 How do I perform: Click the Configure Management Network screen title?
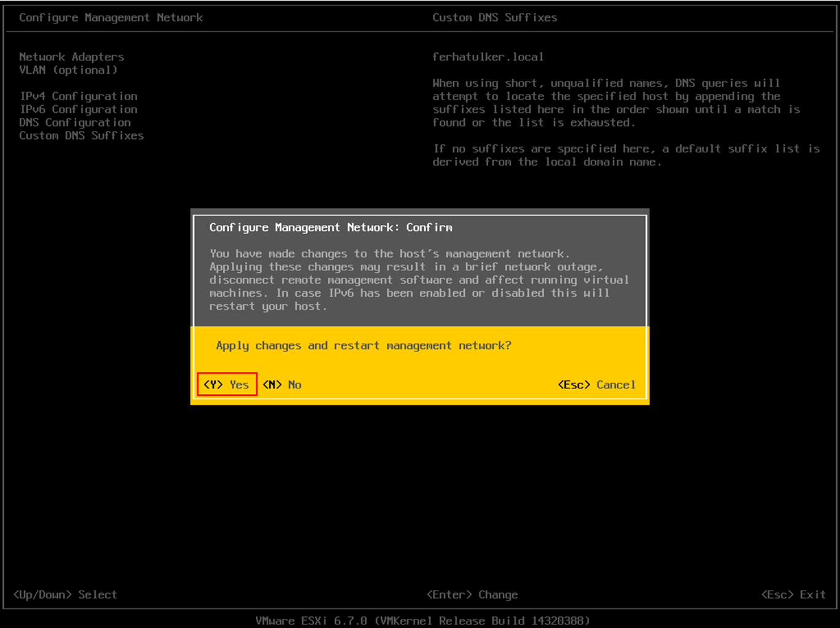pos(111,18)
